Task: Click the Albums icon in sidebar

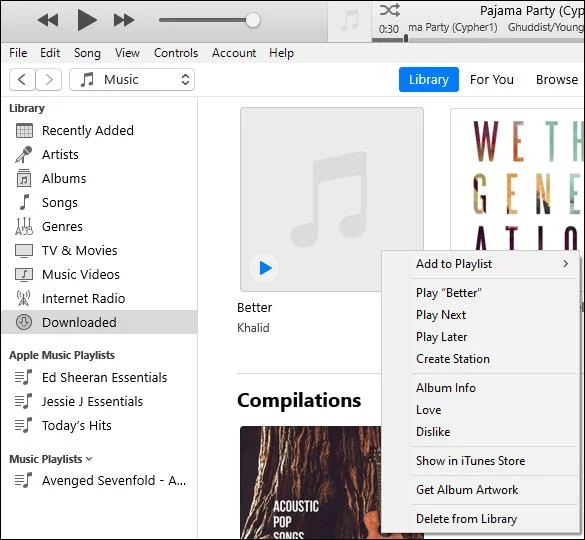Action: pos(24,178)
